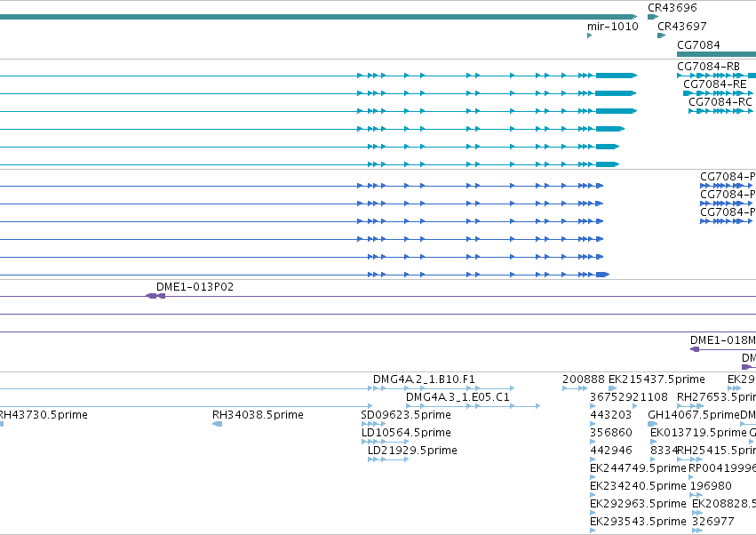Select the EK293543.5prime label
Screen dimensions: 756x535
click(x=638, y=522)
